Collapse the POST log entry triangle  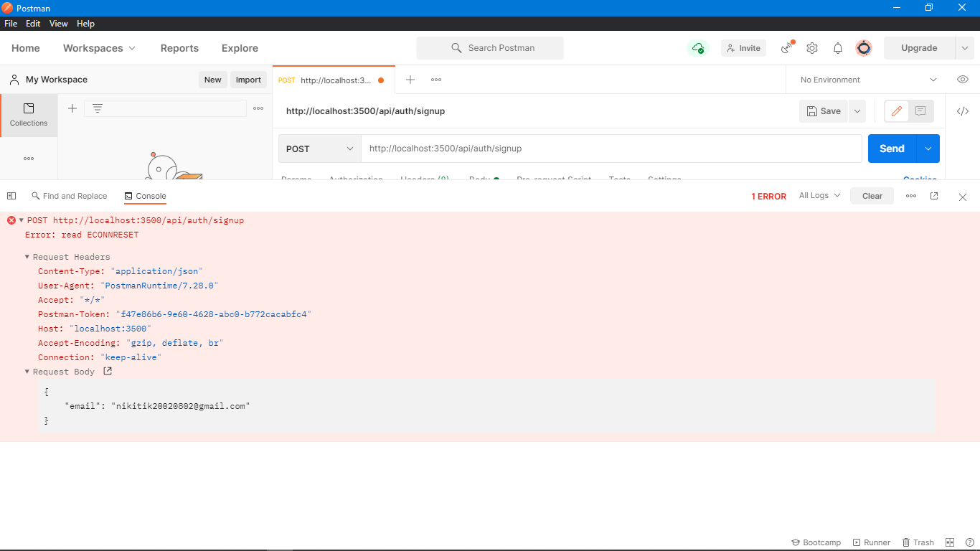coord(22,220)
